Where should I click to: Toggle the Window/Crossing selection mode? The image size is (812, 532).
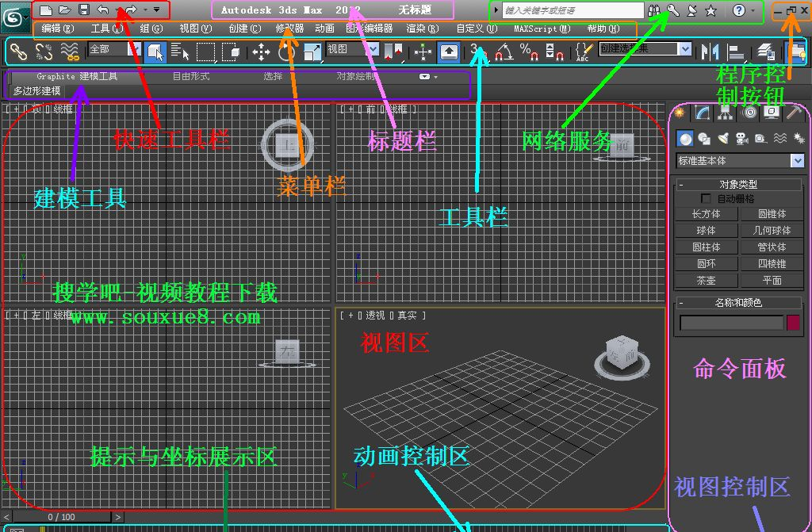coord(232,52)
